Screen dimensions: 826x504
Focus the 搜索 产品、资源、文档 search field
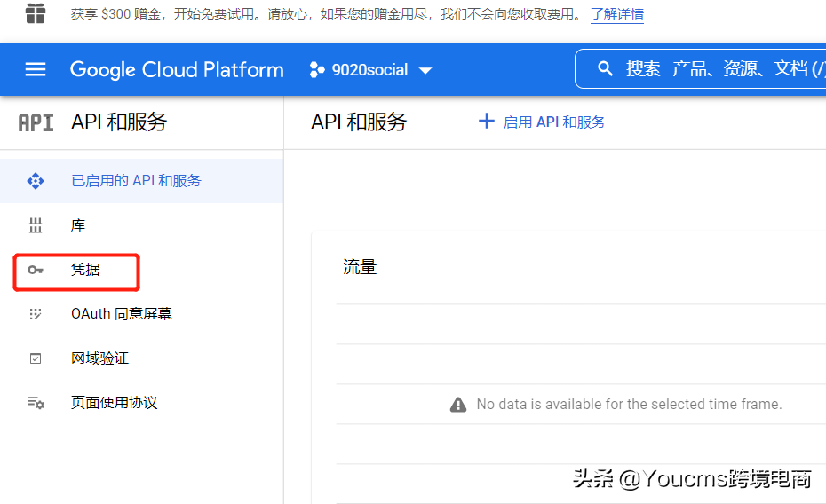(x=700, y=68)
